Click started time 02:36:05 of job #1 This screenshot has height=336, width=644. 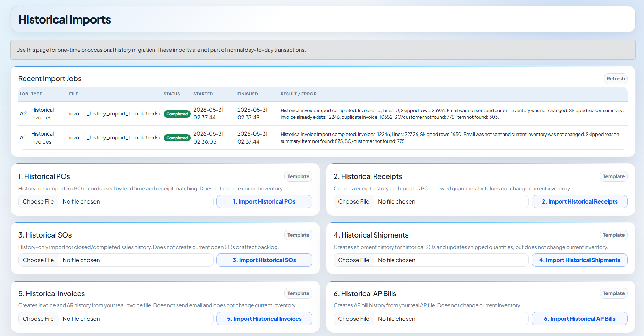[x=205, y=141]
